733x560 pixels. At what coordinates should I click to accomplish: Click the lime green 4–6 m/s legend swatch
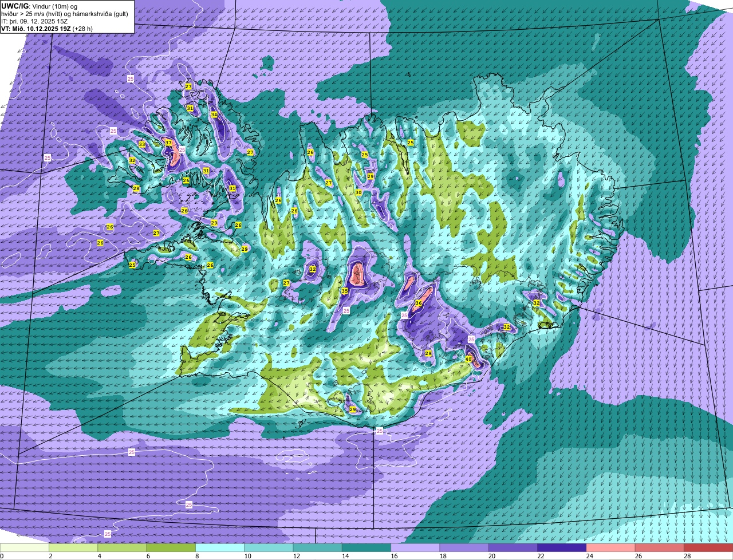[122, 548]
